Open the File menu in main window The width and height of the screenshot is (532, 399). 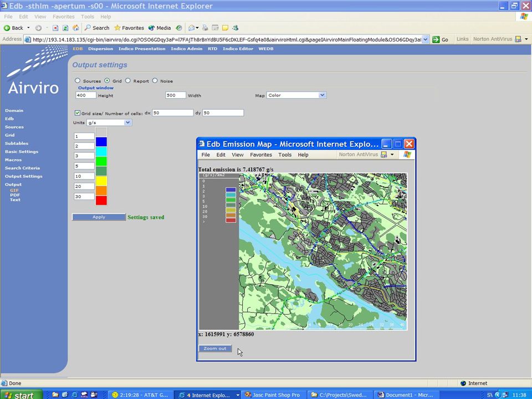click(8, 17)
